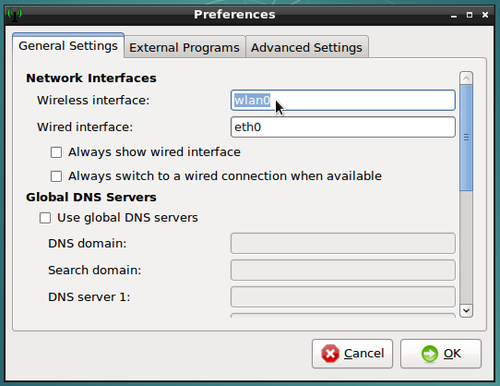
Task: Click the Global DNS Servers heading
Action: click(91, 197)
